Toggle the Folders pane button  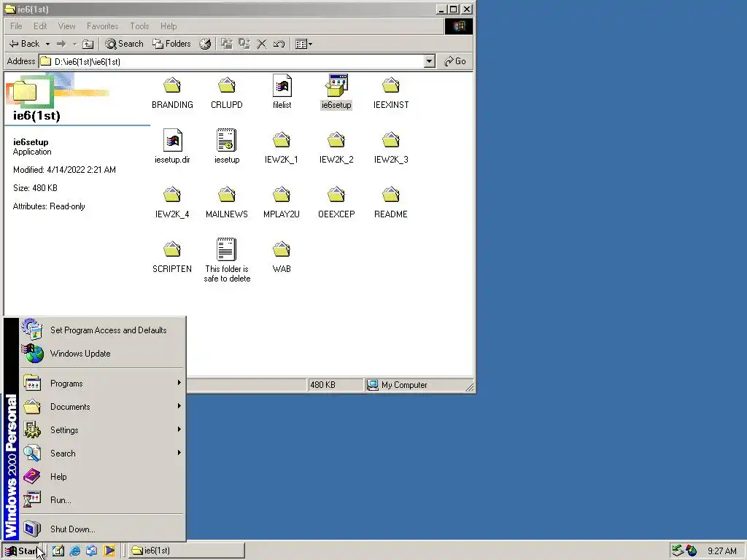[171, 44]
